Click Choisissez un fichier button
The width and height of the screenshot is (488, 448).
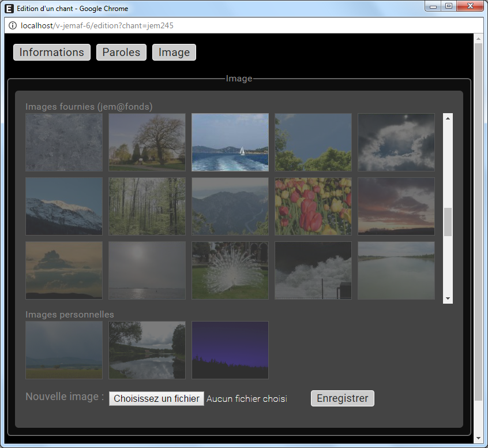(x=156, y=399)
